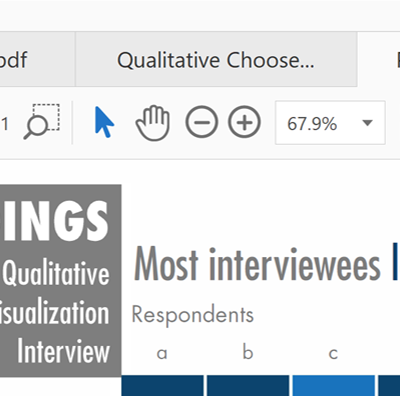The image size is (400, 396).
Task: Zoom in with the plus circle
Action: [244, 122]
